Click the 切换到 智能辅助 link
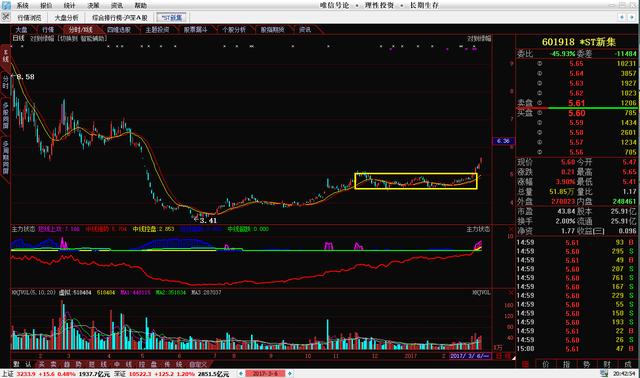The image size is (640, 378). pyautogui.click(x=82, y=38)
